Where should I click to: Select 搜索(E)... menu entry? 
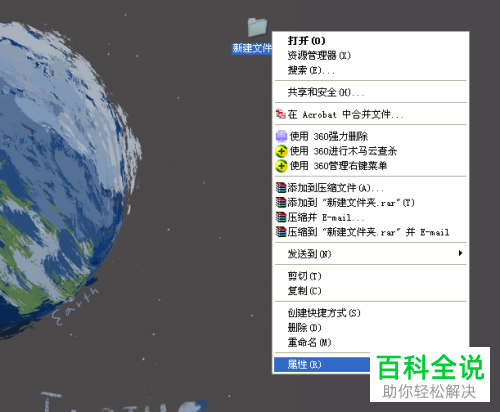point(311,70)
